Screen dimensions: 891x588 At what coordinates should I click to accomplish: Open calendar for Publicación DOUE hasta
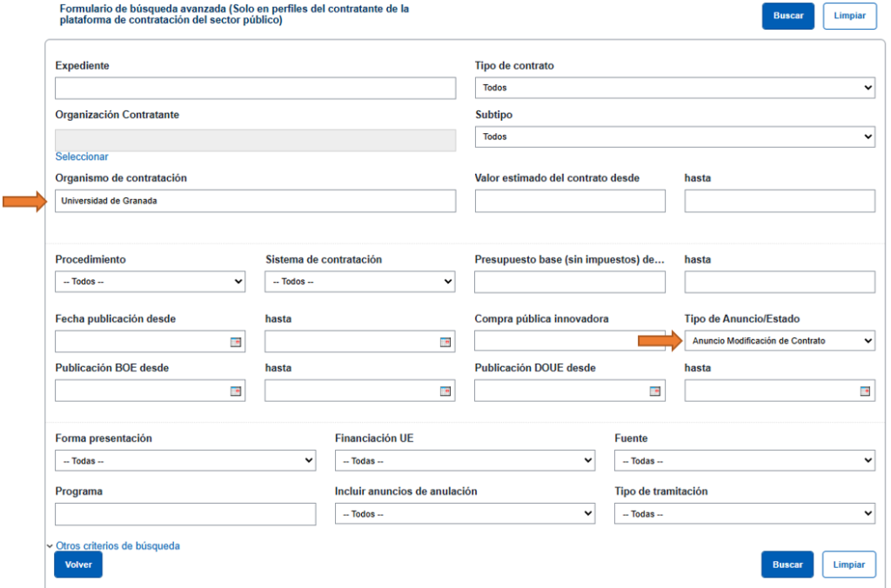click(x=865, y=391)
